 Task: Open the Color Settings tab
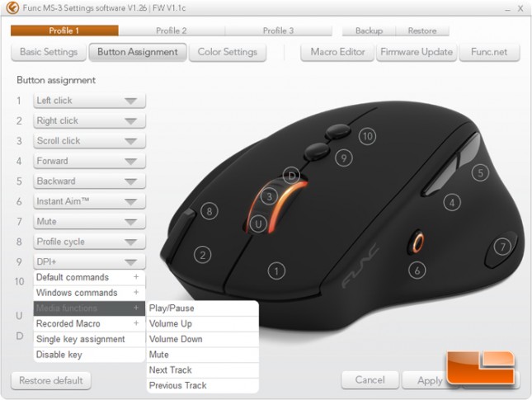[228, 52]
